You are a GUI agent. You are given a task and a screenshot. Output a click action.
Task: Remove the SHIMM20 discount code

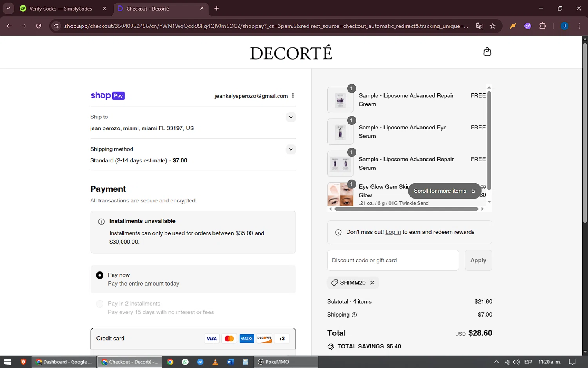click(x=372, y=282)
